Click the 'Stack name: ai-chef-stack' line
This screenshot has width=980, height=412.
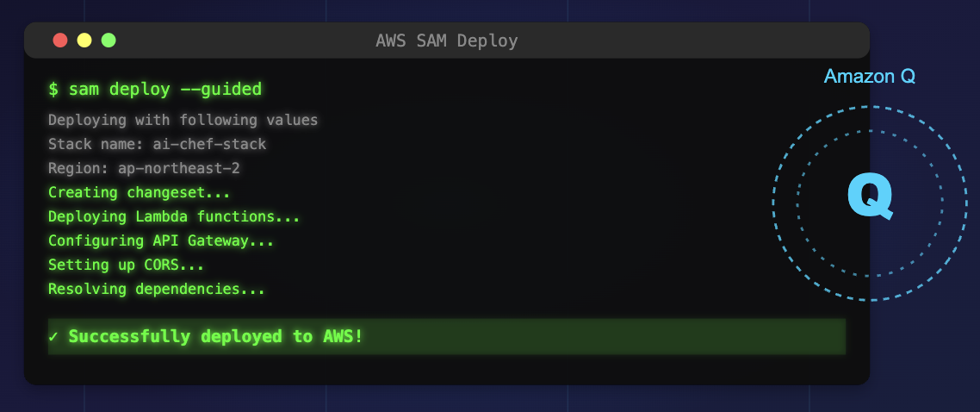click(x=158, y=145)
